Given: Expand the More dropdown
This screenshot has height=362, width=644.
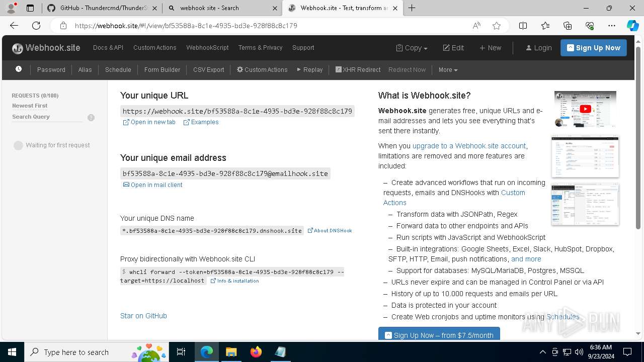Looking at the screenshot, I should [448, 69].
